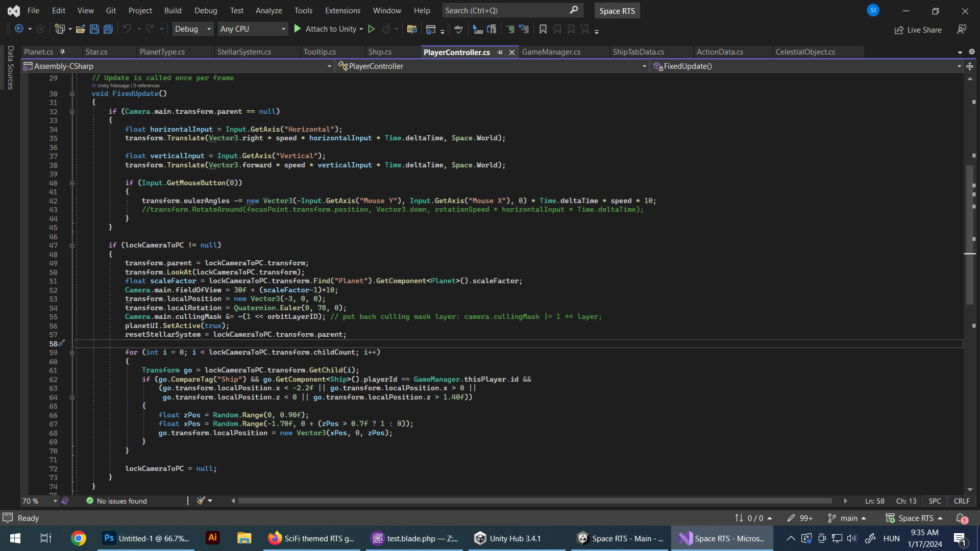Screen dimensions: 980x551
Task: Toggle pin on PlayerController.cs tab
Action: [x=500, y=52]
